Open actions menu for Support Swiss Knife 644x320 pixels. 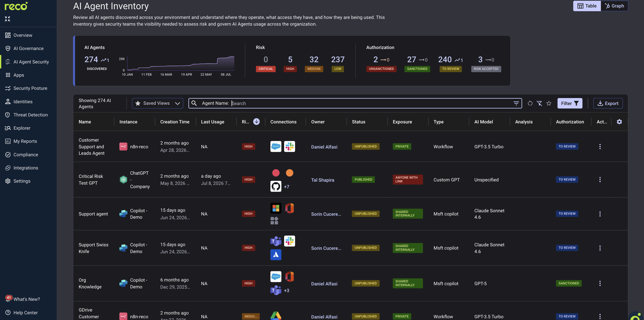(x=600, y=248)
